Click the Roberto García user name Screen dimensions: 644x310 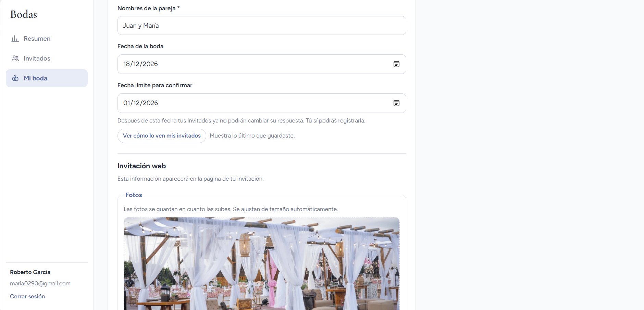[30, 272]
